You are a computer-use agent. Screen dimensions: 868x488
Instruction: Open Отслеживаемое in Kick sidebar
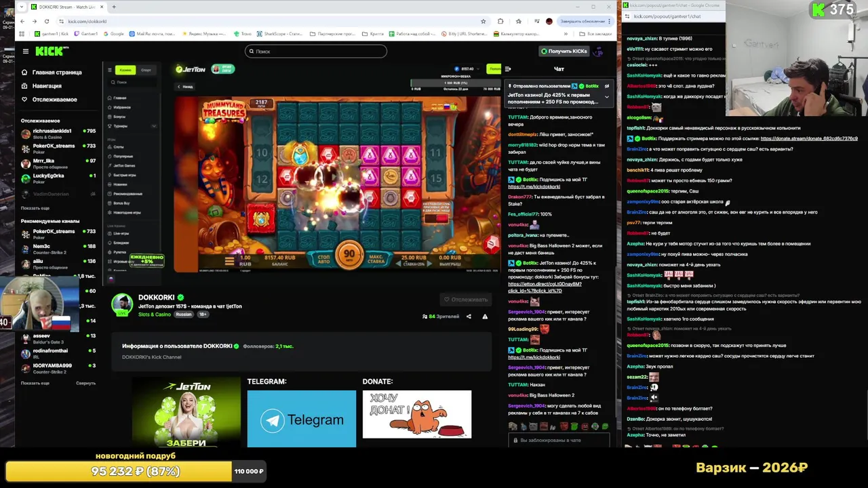(49, 99)
